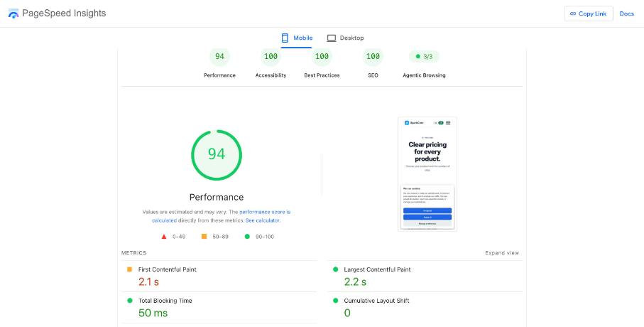The image size is (644, 327).
Task: Click the green dot beside Largest Contentful Paint
Action: pos(335,269)
